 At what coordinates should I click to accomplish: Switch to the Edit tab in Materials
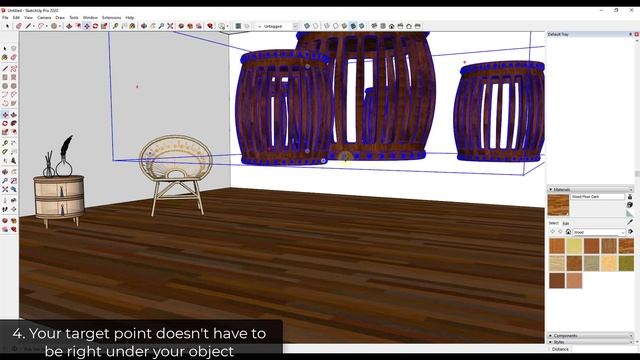tap(566, 223)
